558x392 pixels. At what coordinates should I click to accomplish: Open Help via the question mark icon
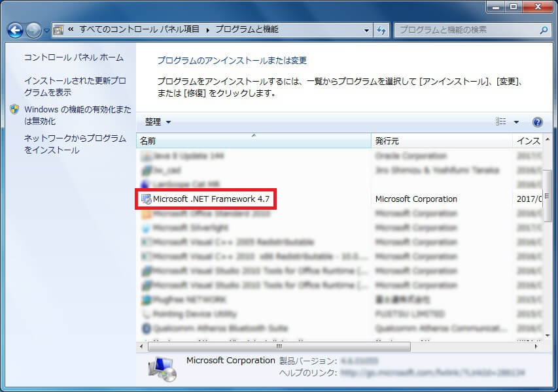(537, 122)
